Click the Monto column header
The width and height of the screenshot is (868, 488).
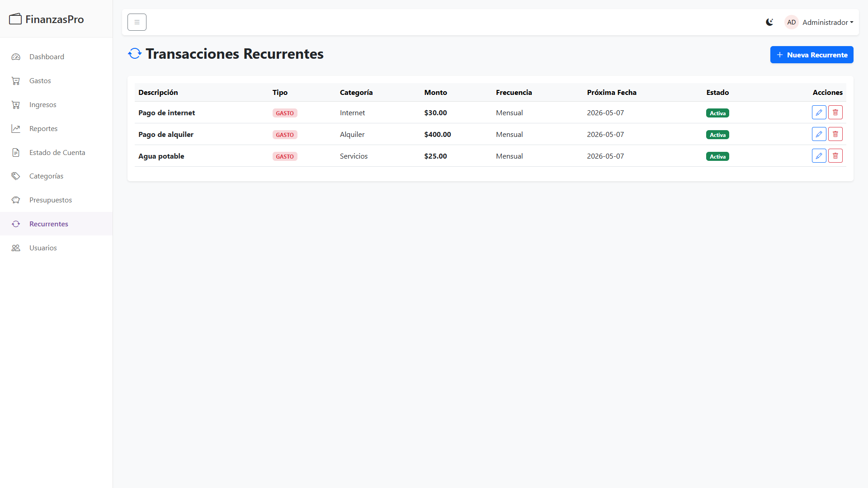(435, 92)
